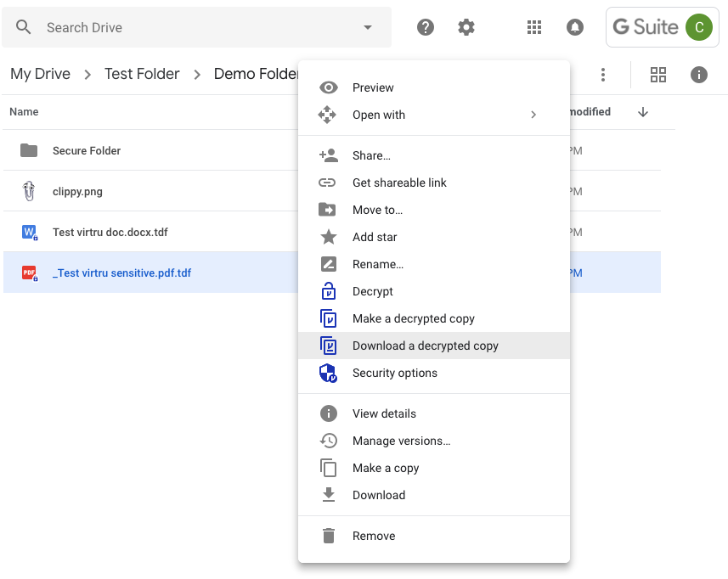Click the shareable link chain icon
728x579 pixels.
[327, 183]
